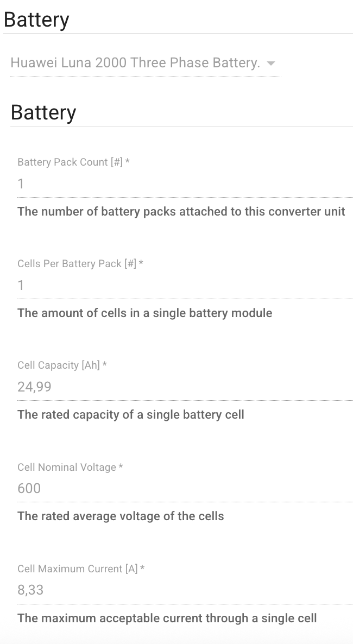The height and width of the screenshot is (644, 353).
Task: Click the 'Cells Per Battery Pack [#]' label
Action: 77,264
